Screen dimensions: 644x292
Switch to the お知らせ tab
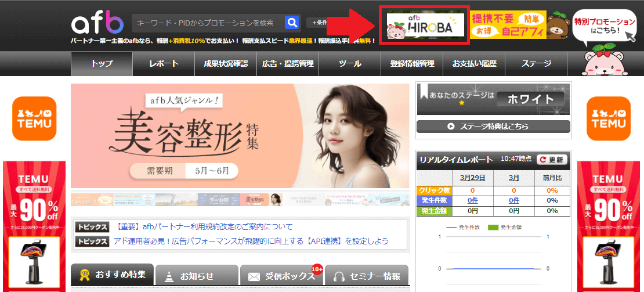pos(197,276)
